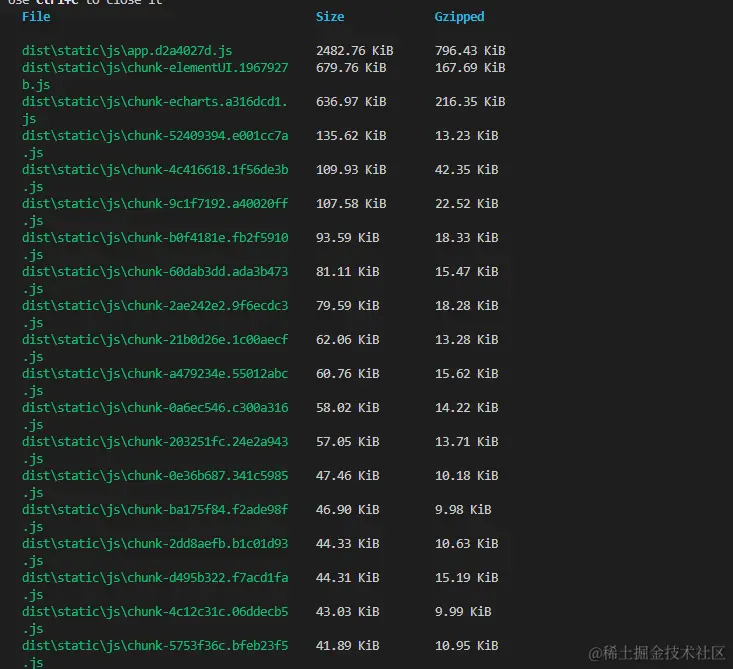Click gzipped value 10.95 KiB
The width and height of the screenshot is (733, 669).
(467, 646)
